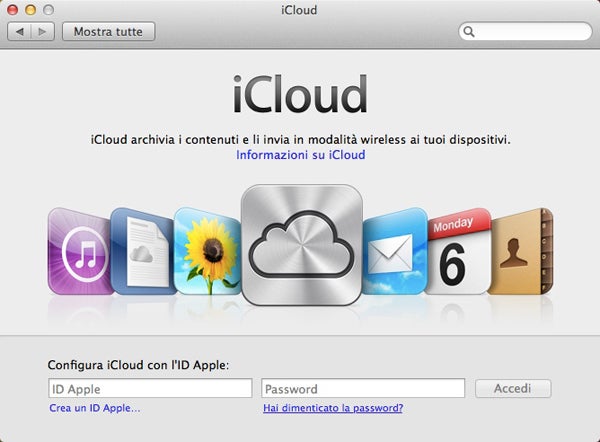The image size is (600, 442).
Task: Click the Monday 6 Calendar icon
Action: click(x=458, y=251)
